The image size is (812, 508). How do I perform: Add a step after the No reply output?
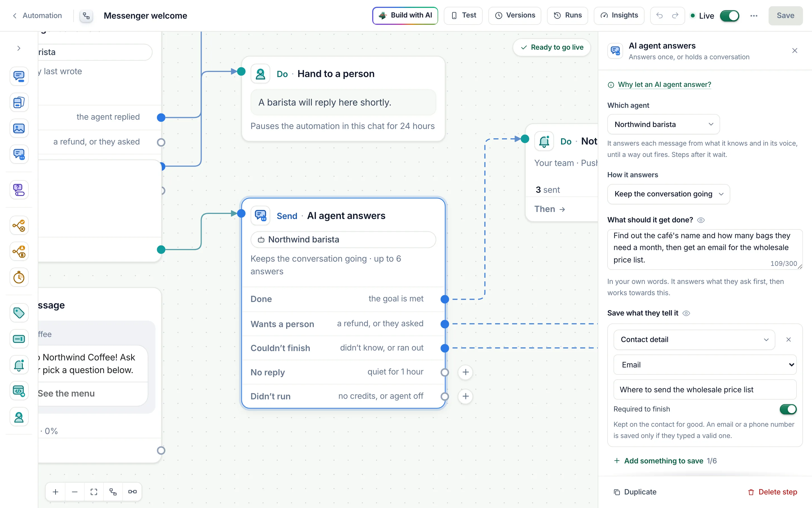(x=466, y=372)
